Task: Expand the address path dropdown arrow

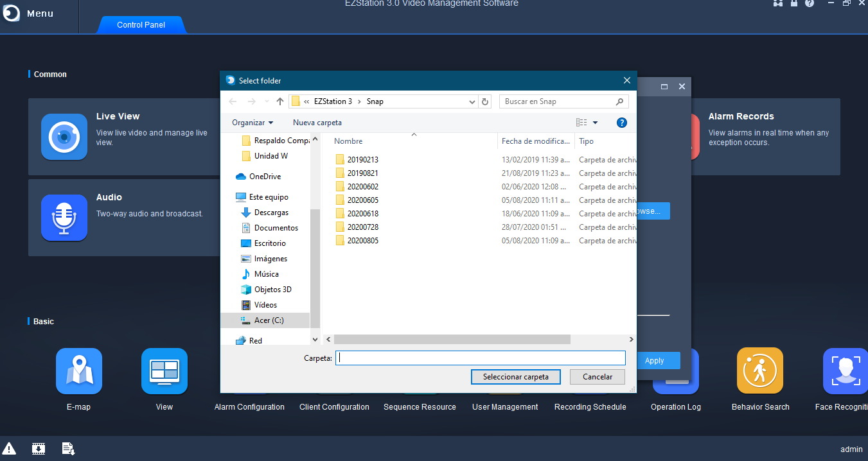Action: 472,101
